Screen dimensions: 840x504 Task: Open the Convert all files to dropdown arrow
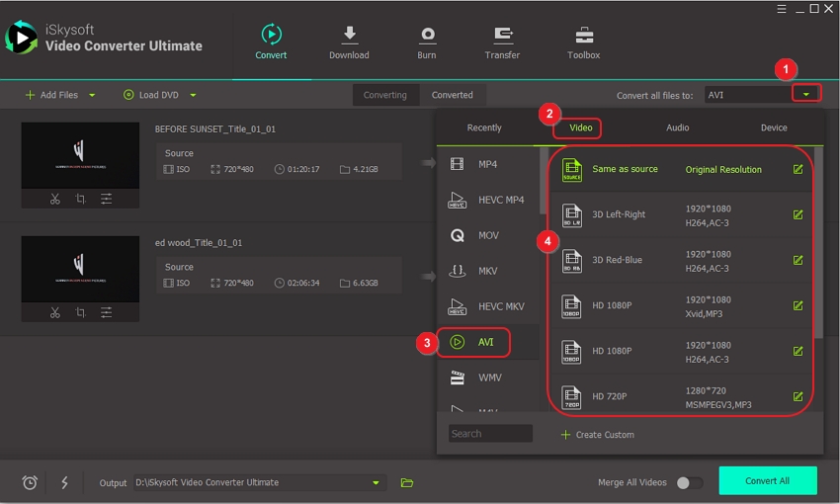(x=806, y=94)
